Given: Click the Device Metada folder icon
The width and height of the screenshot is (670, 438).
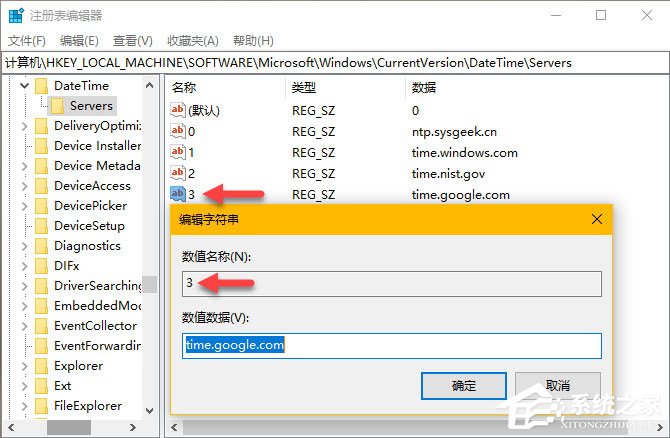Looking at the screenshot, I should pyautogui.click(x=41, y=166).
